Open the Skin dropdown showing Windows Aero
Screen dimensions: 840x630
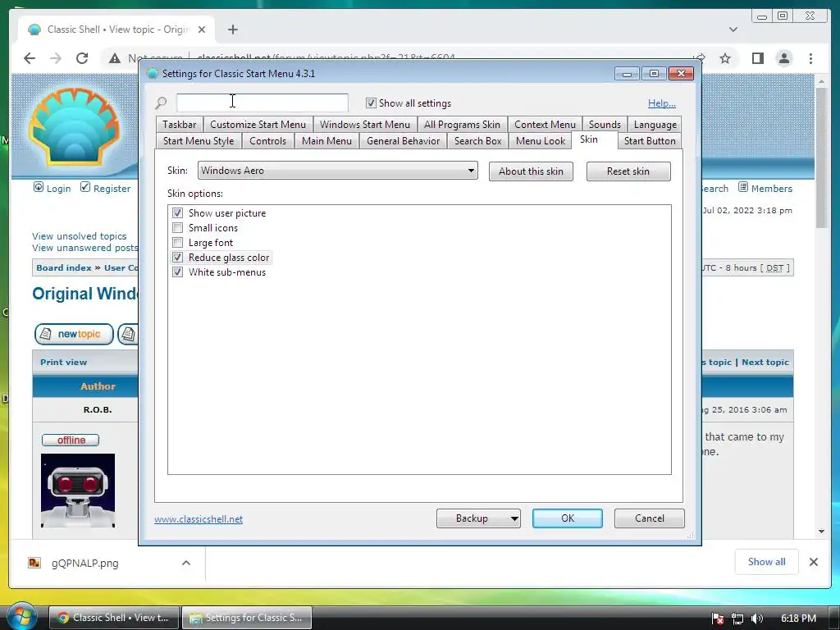pyautogui.click(x=337, y=171)
